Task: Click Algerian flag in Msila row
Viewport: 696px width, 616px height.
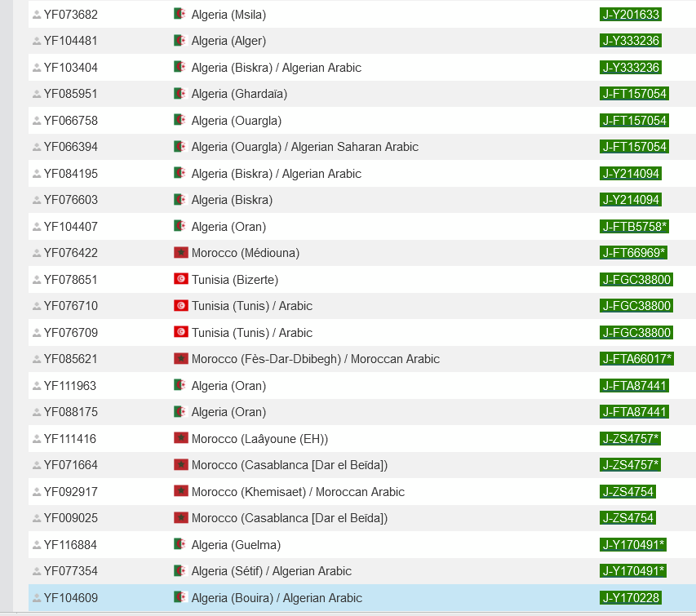Action: click(180, 14)
